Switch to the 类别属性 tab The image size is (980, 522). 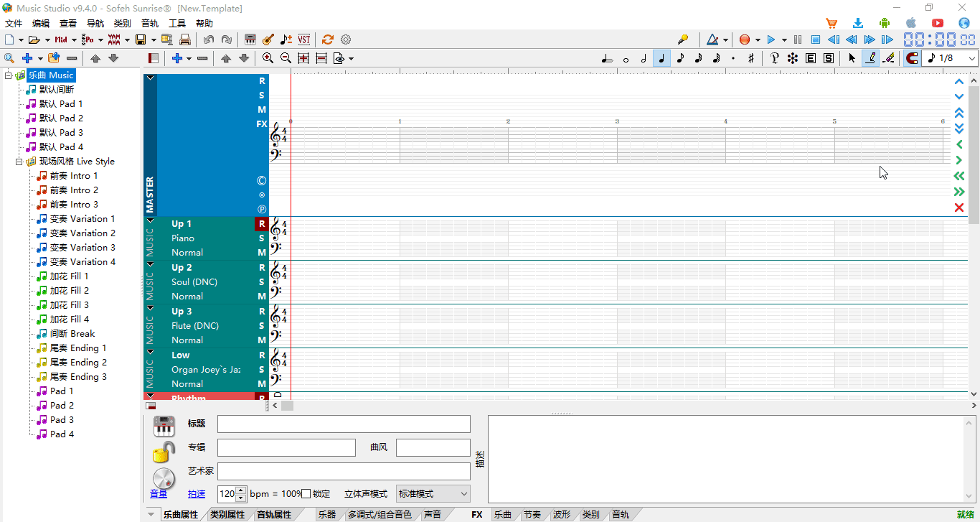click(x=227, y=515)
